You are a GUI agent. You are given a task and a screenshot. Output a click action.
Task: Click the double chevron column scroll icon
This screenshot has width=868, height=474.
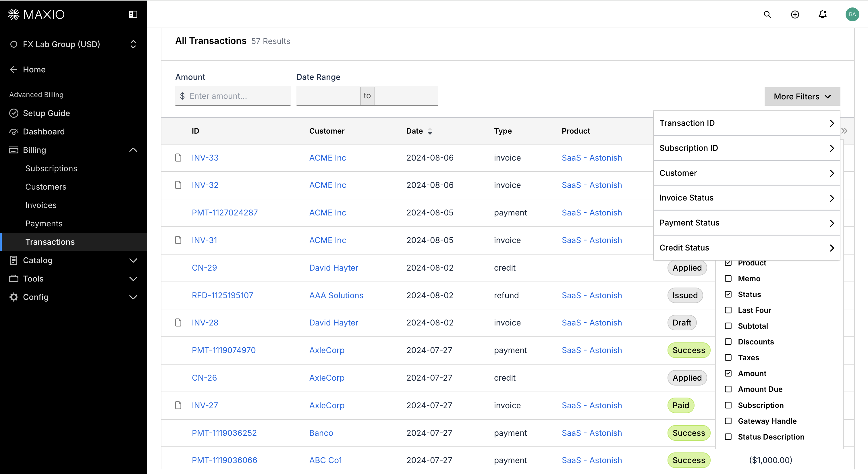tap(844, 131)
